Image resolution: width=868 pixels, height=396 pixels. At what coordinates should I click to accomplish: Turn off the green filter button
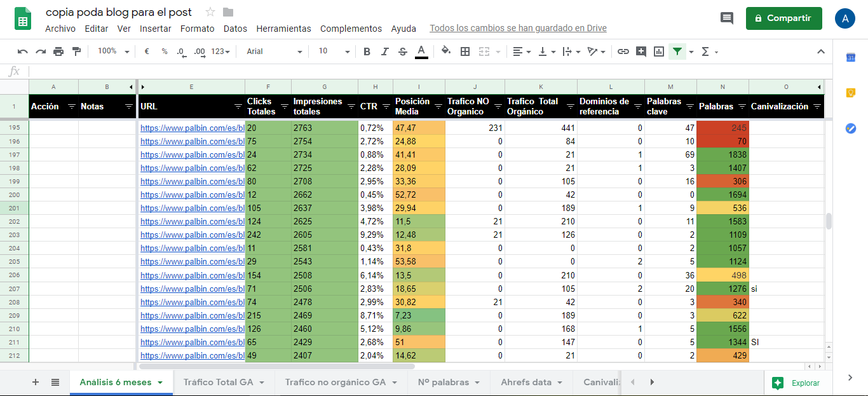[x=677, y=51]
